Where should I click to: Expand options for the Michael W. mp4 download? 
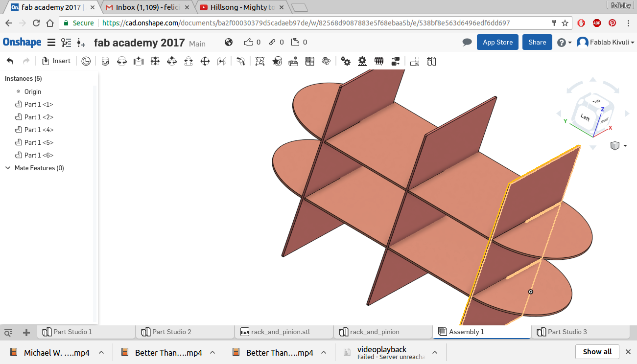(x=101, y=352)
